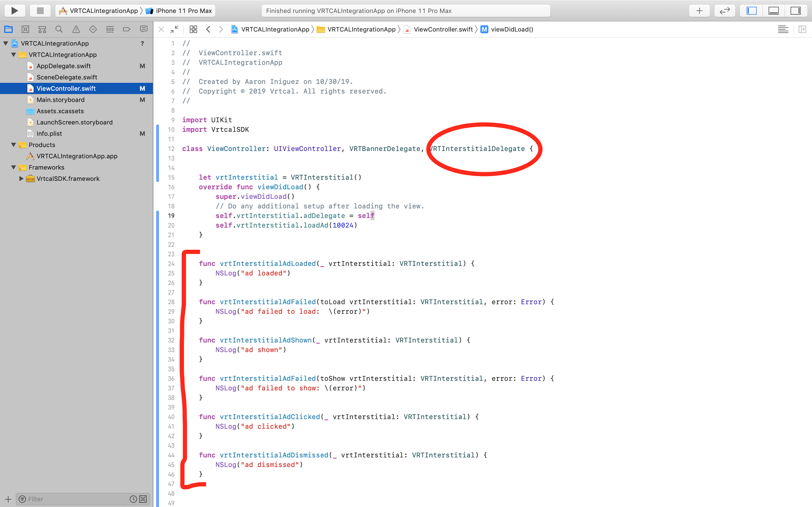Open the symbol navigator icon
This screenshot has height=507, width=812.
[x=42, y=30]
